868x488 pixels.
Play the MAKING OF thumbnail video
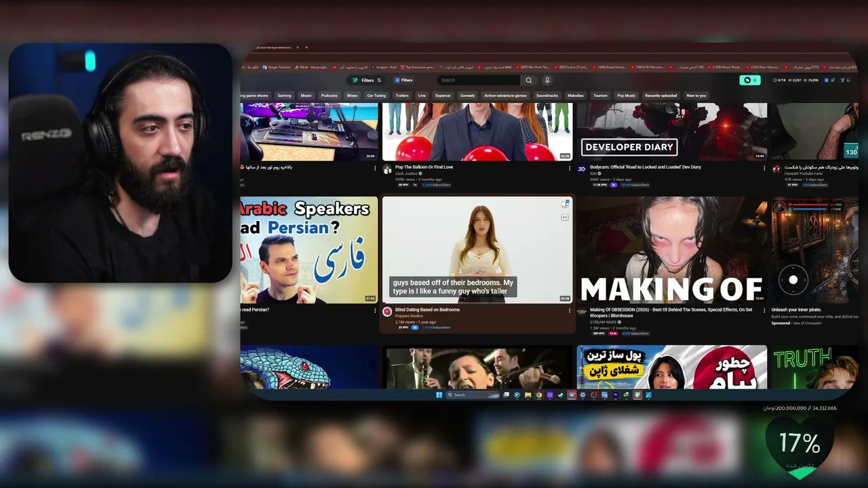tap(672, 250)
